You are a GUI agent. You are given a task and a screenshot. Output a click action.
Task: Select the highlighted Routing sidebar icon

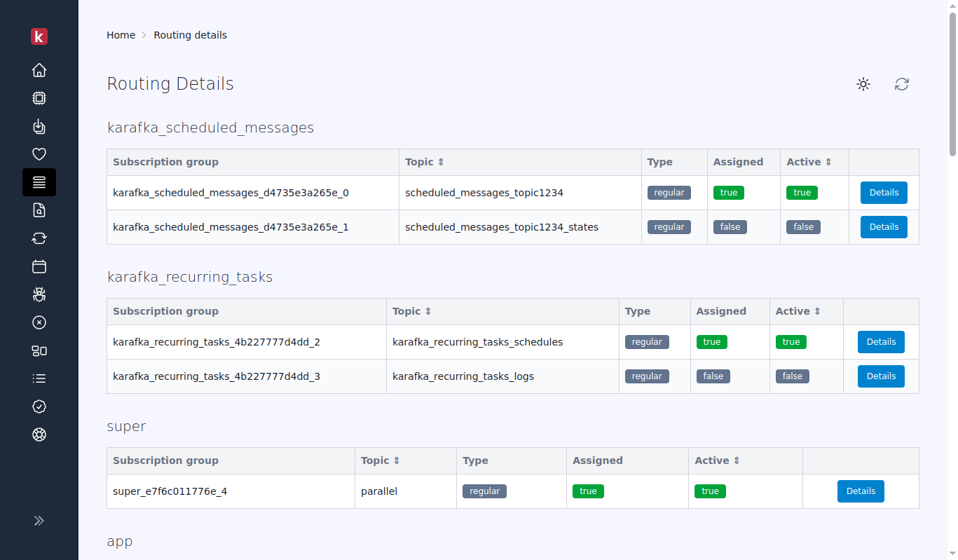pos(39,182)
